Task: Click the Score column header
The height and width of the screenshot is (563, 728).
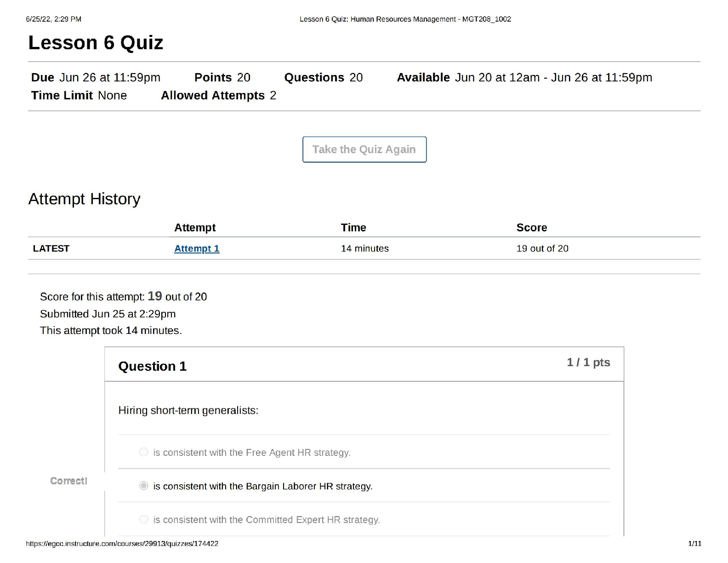Action: pyautogui.click(x=532, y=228)
